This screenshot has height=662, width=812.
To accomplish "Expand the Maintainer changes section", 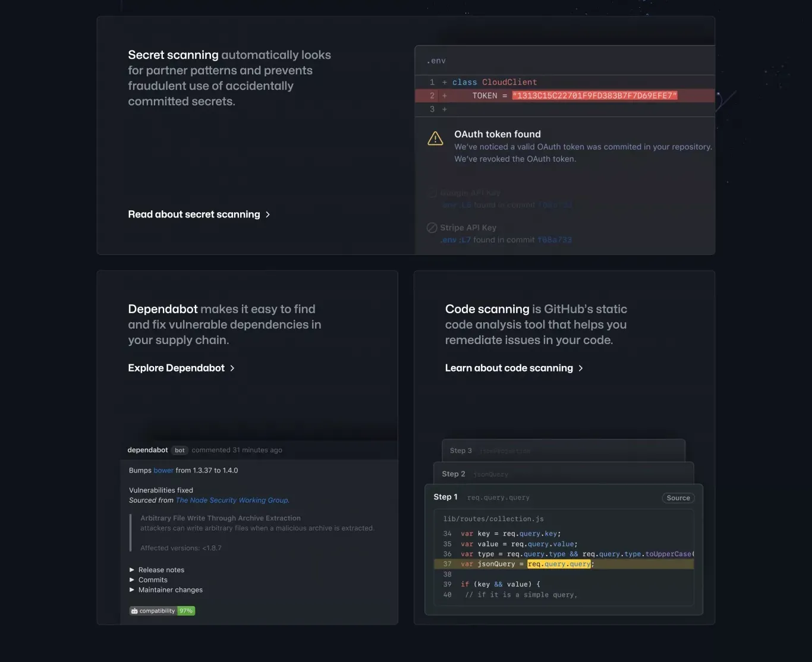I will coord(166,590).
